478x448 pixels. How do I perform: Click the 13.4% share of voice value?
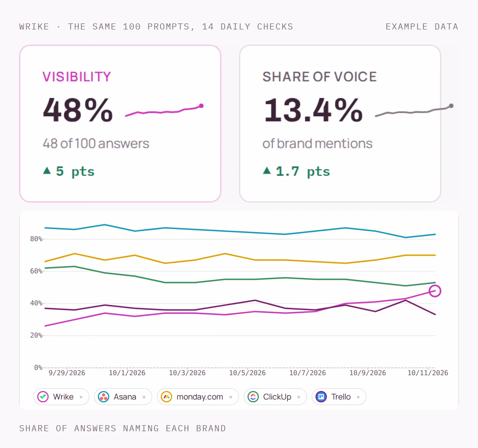[313, 110]
